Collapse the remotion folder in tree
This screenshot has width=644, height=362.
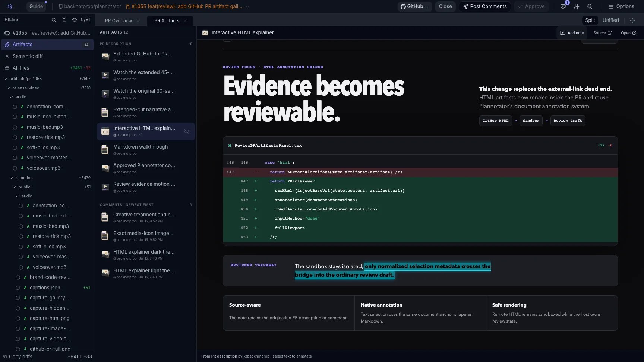pyautogui.click(x=11, y=178)
